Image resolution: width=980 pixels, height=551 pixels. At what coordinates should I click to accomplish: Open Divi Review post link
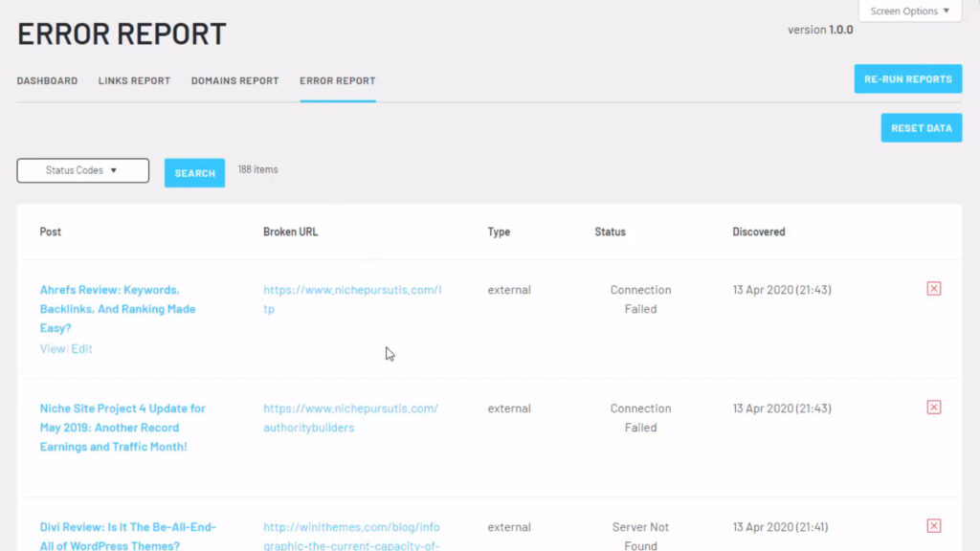[128, 536]
